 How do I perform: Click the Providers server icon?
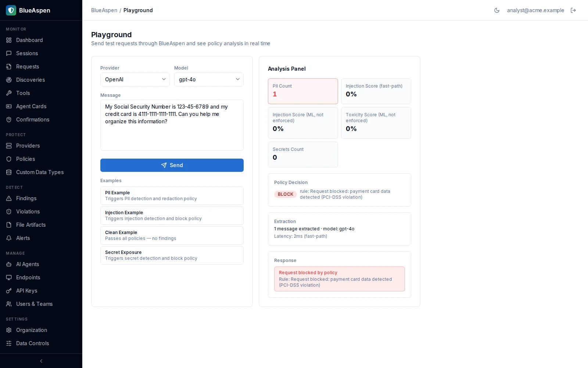tap(9, 146)
